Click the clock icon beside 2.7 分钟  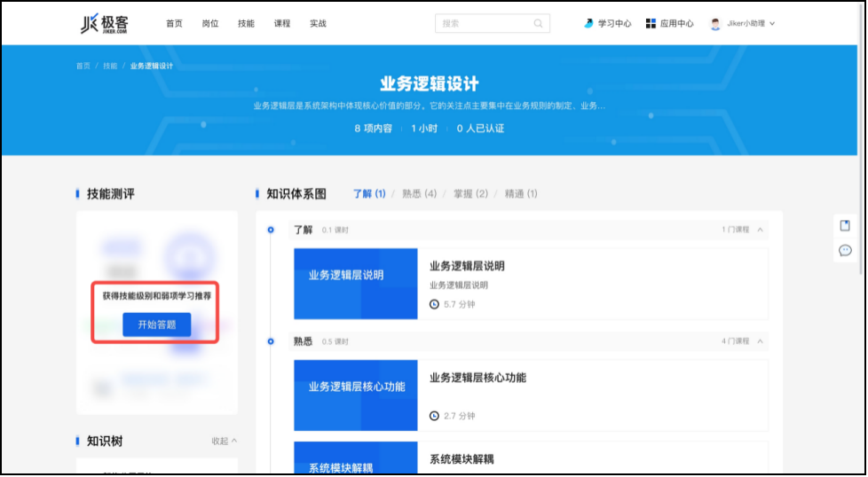coord(435,416)
